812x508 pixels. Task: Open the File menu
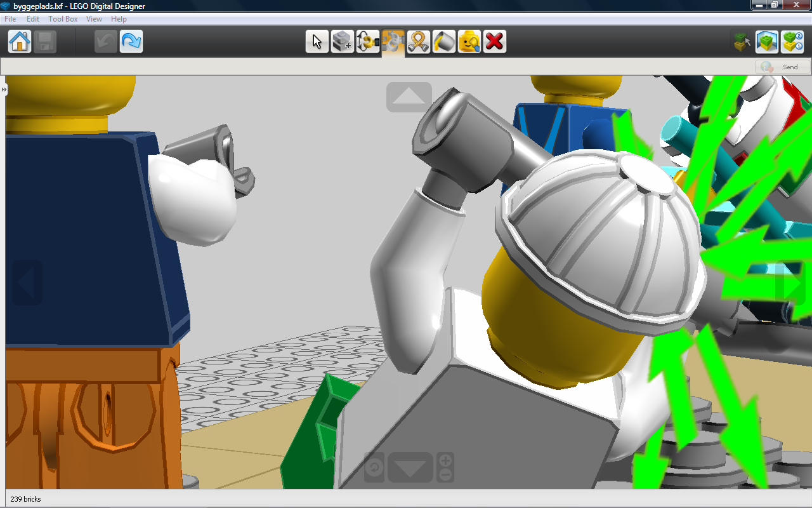10,19
